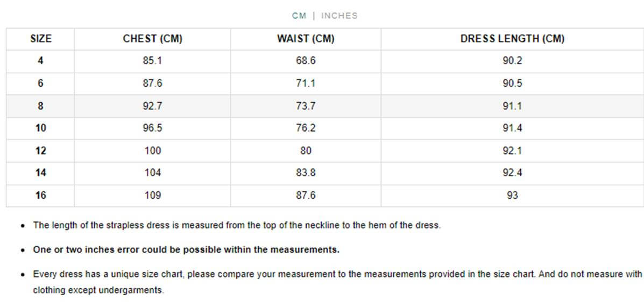Click the strapless dress length note

[237, 225]
